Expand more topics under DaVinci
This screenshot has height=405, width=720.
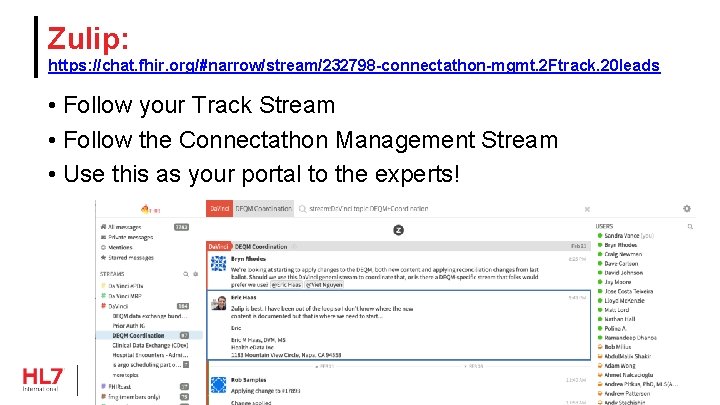pos(125,375)
